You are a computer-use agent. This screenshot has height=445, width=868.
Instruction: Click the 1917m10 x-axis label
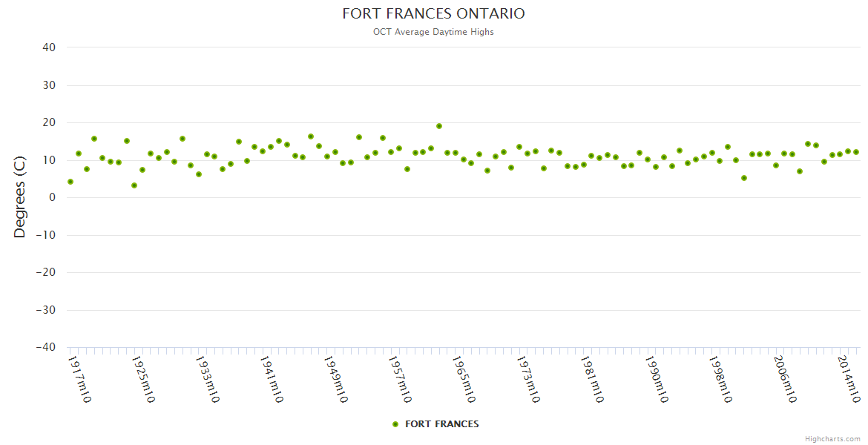click(79, 379)
